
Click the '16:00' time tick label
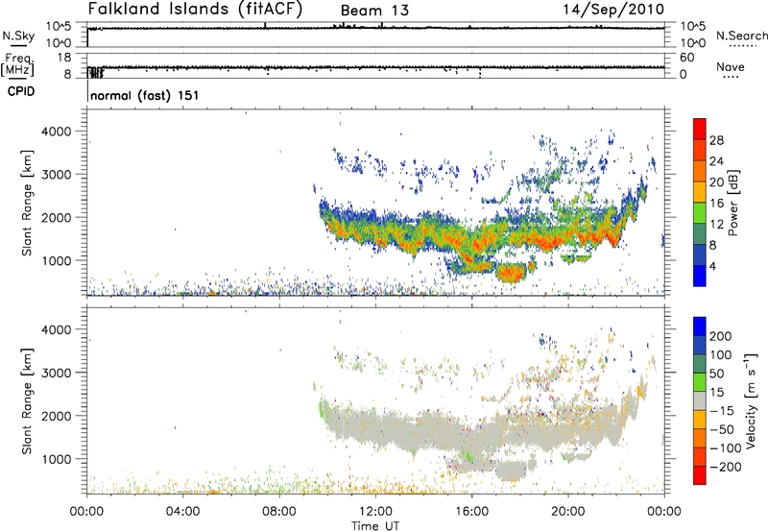471,512
